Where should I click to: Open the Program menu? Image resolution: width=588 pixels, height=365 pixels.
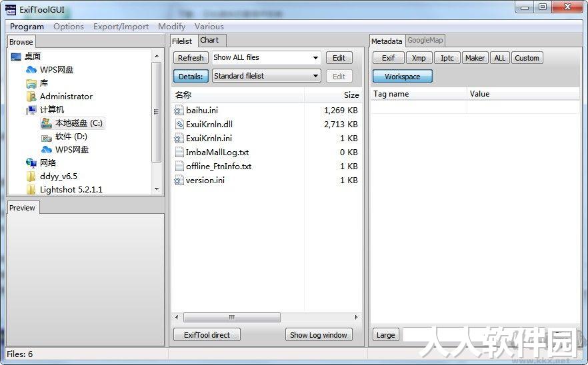click(x=27, y=27)
